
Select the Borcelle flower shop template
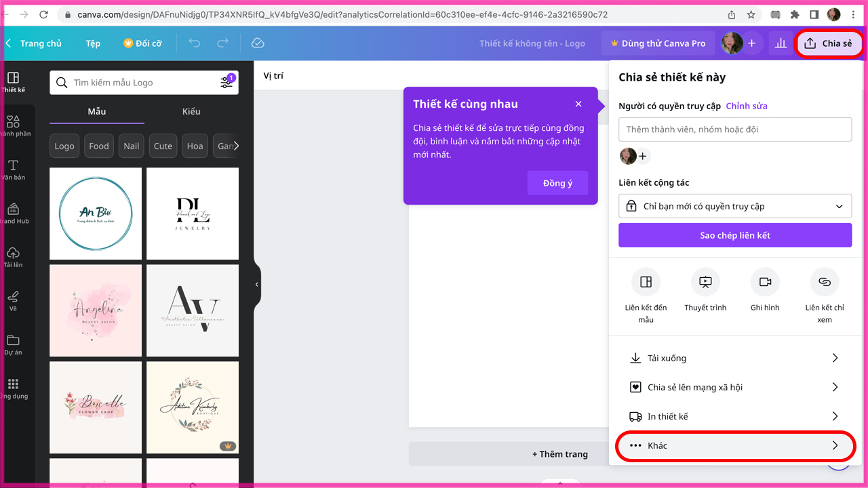tap(96, 407)
